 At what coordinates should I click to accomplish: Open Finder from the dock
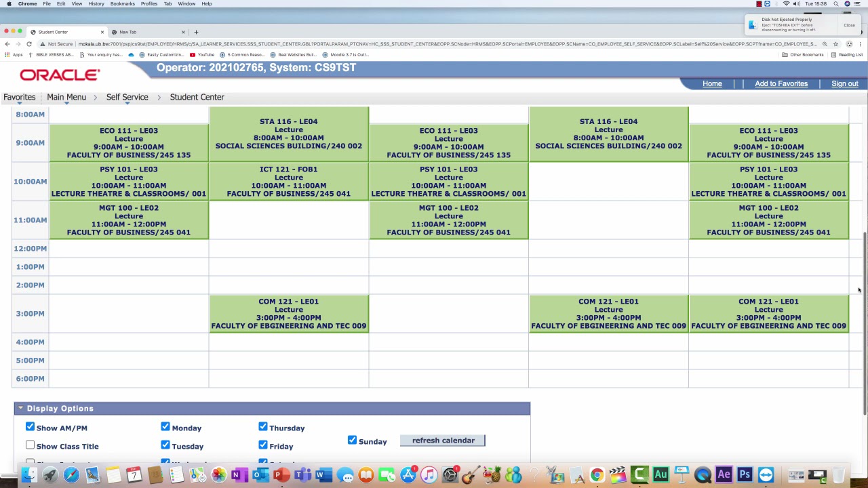point(28,475)
